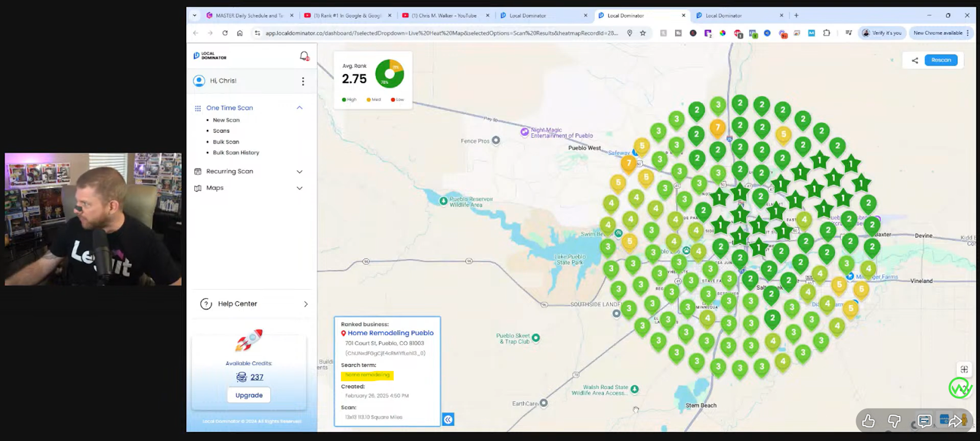Click the Help Center question mark icon

tap(206, 304)
